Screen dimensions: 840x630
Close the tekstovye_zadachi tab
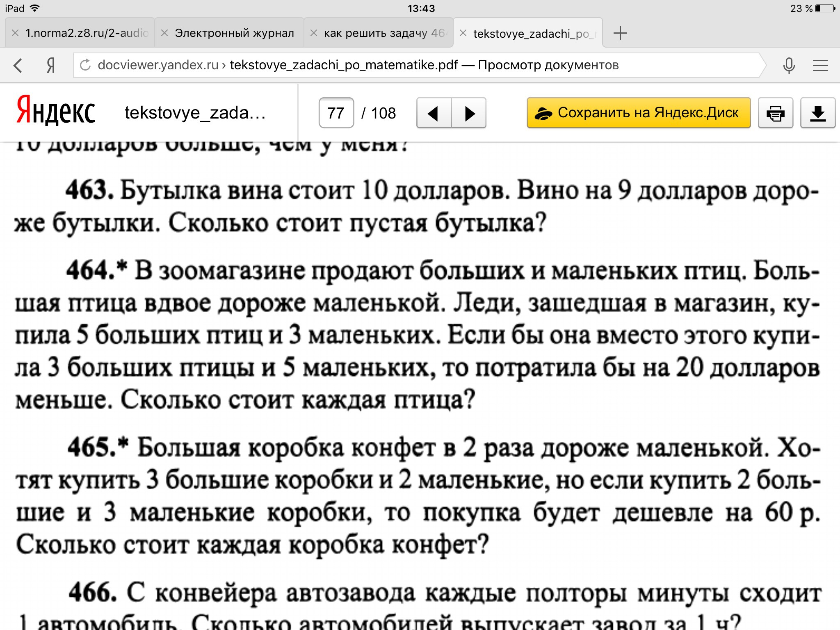(463, 33)
